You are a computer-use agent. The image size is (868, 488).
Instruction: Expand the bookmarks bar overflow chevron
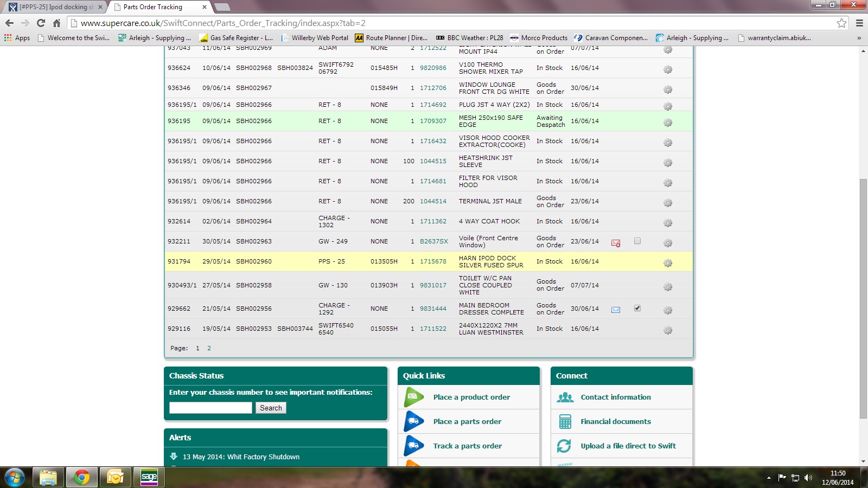point(859,38)
